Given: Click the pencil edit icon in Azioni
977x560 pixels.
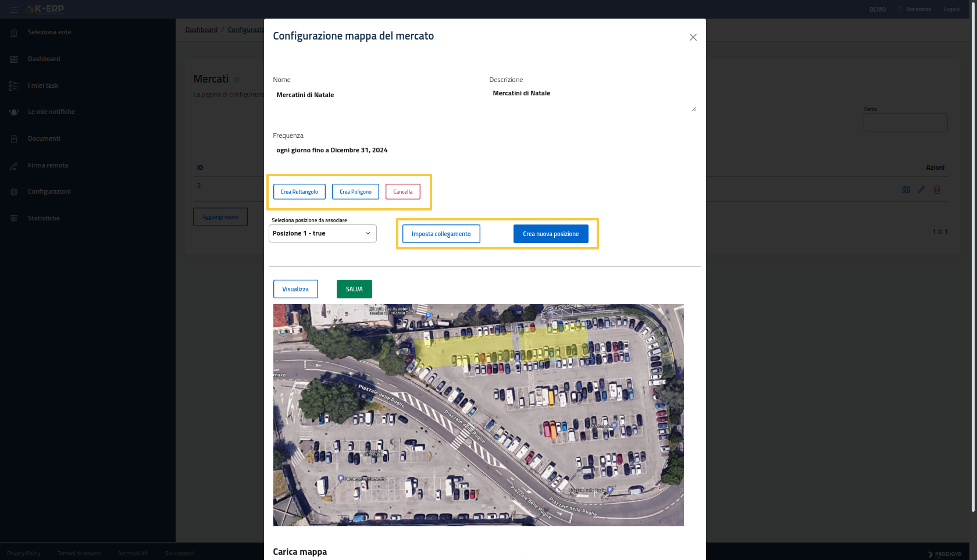Looking at the screenshot, I should point(921,190).
